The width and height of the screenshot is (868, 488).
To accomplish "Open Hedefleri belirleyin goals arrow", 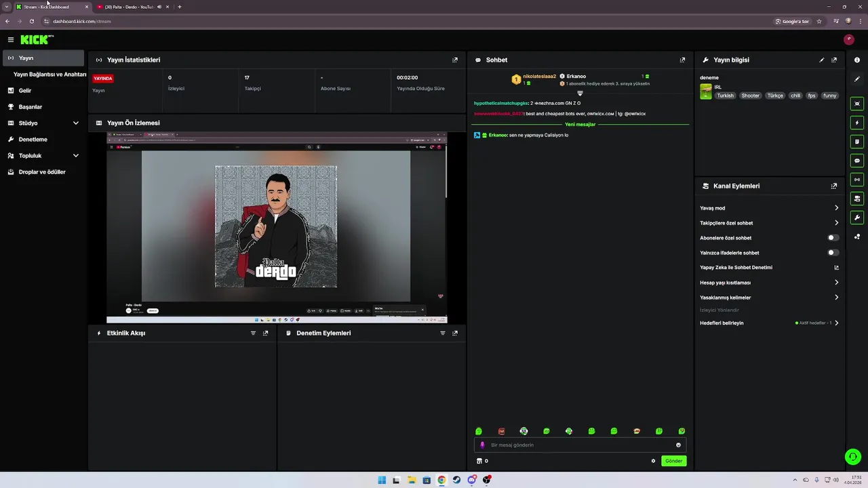I will coord(836,323).
